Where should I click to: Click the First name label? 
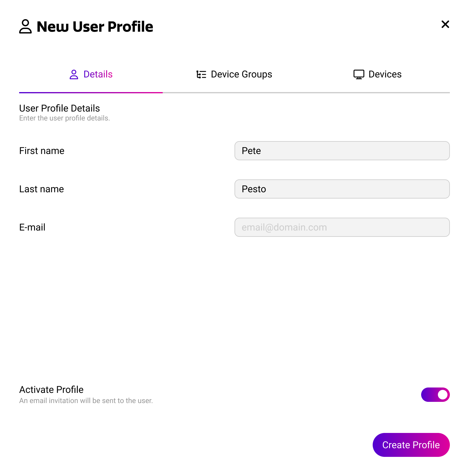click(x=42, y=151)
